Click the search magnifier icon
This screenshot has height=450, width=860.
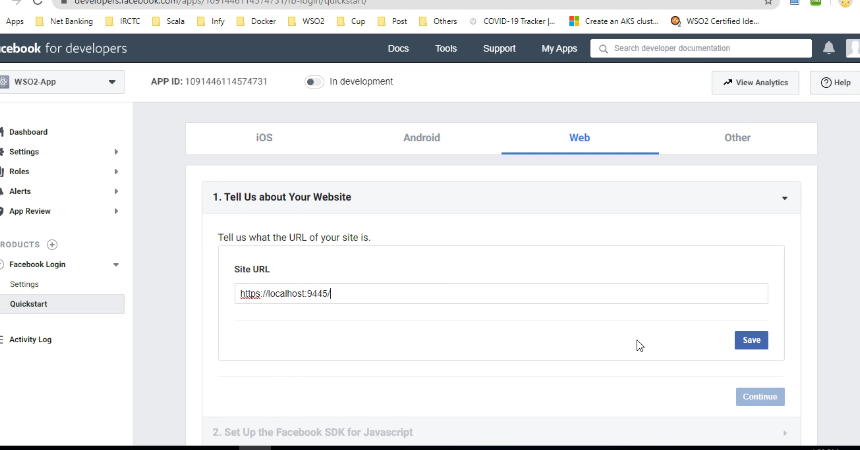[x=603, y=49]
